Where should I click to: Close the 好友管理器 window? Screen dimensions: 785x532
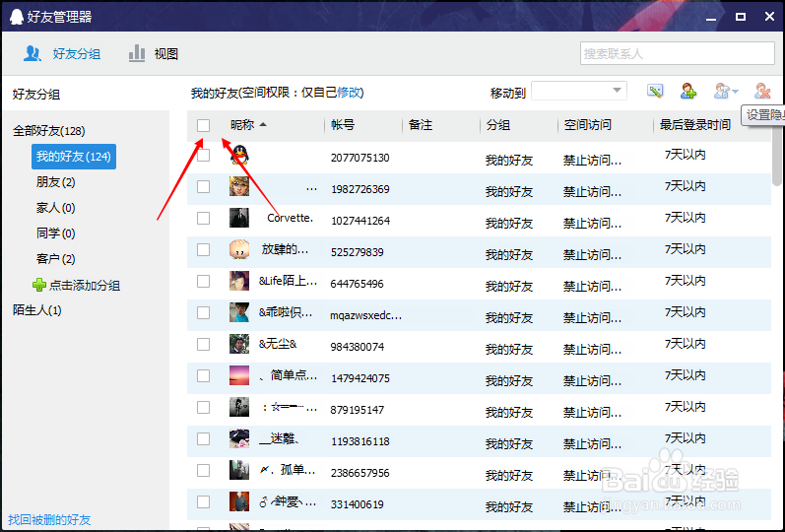pos(770,17)
